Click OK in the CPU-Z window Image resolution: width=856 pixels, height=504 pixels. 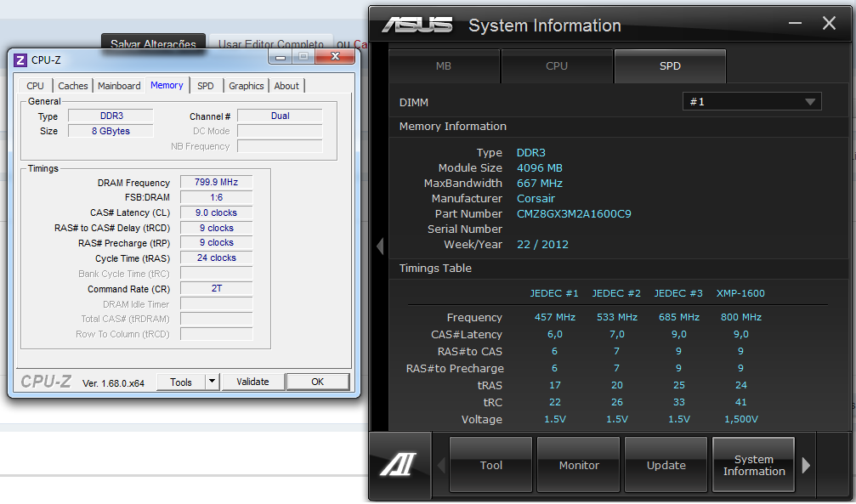(318, 382)
